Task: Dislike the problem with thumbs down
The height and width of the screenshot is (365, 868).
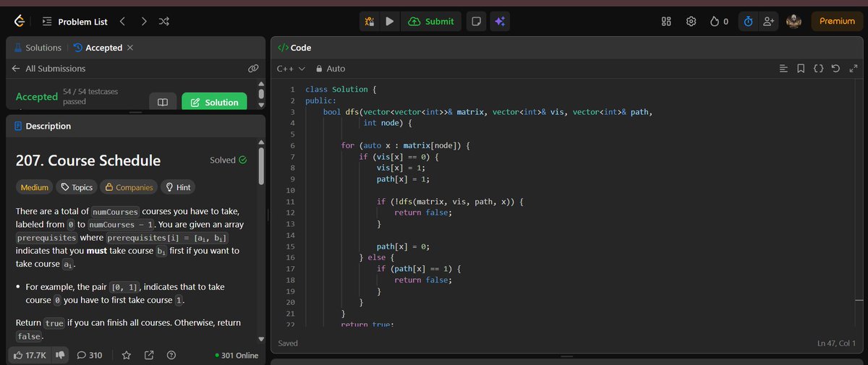Action: [60, 355]
